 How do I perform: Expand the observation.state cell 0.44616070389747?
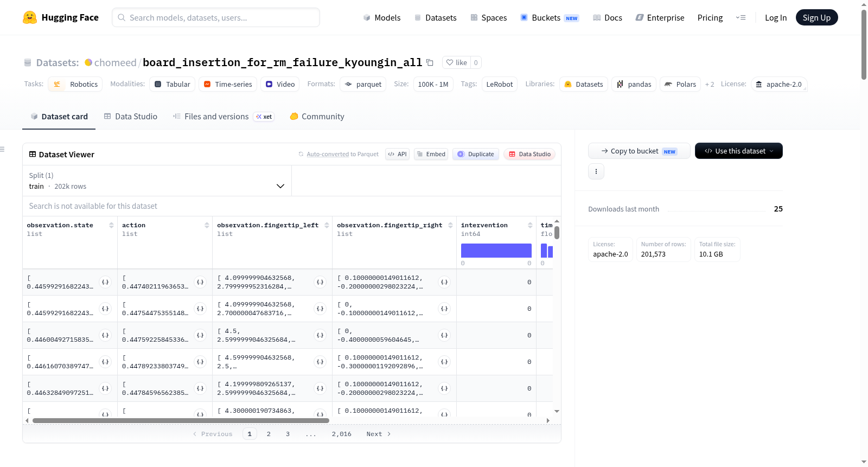coord(105,362)
